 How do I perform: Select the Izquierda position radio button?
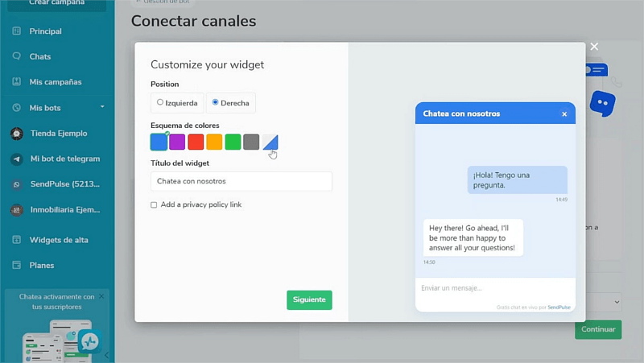[x=160, y=102]
